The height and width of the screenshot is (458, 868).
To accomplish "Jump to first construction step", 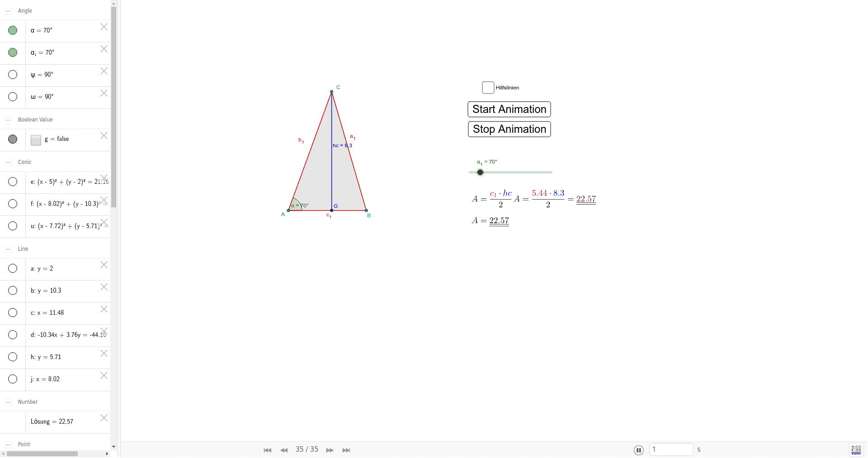I will click(x=268, y=450).
